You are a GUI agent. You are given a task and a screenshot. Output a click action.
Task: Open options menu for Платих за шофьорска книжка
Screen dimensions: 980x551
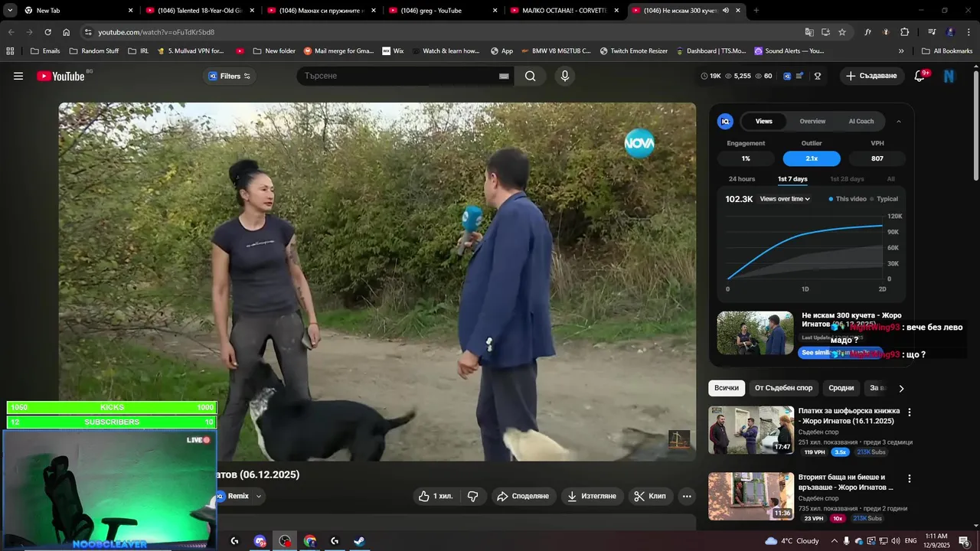(x=910, y=412)
